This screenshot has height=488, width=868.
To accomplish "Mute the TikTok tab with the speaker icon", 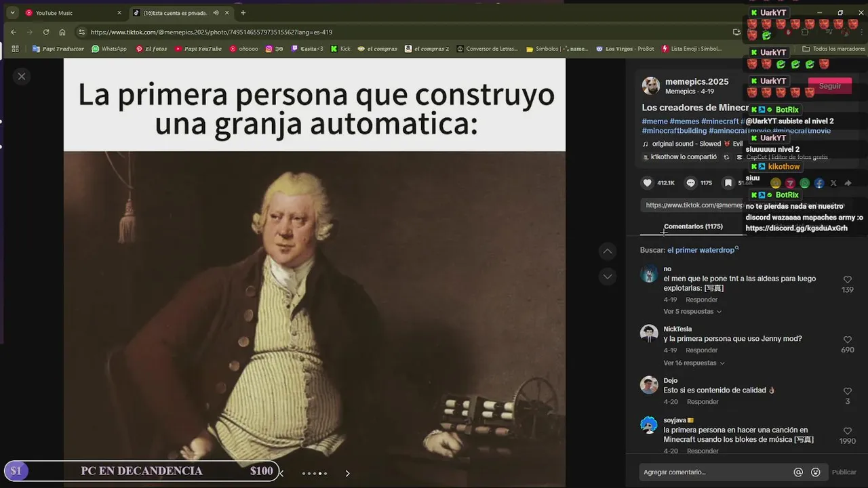I will pyautogui.click(x=216, y=12).
